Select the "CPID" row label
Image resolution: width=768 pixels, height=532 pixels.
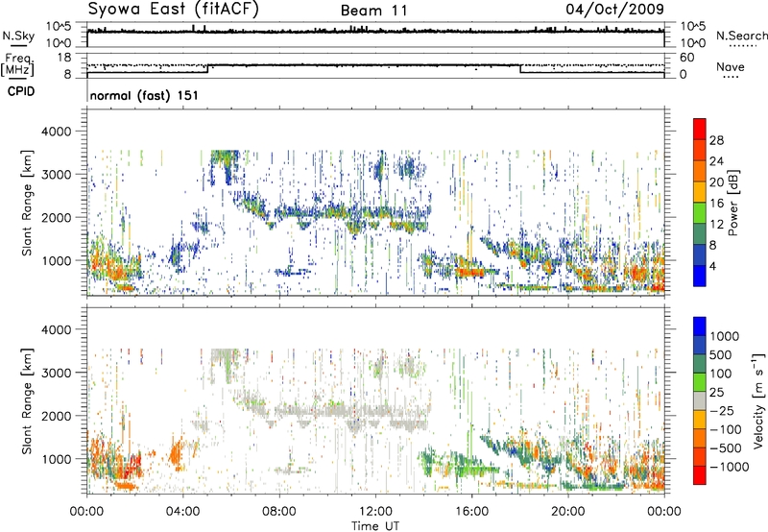click(x=21, y=91)
